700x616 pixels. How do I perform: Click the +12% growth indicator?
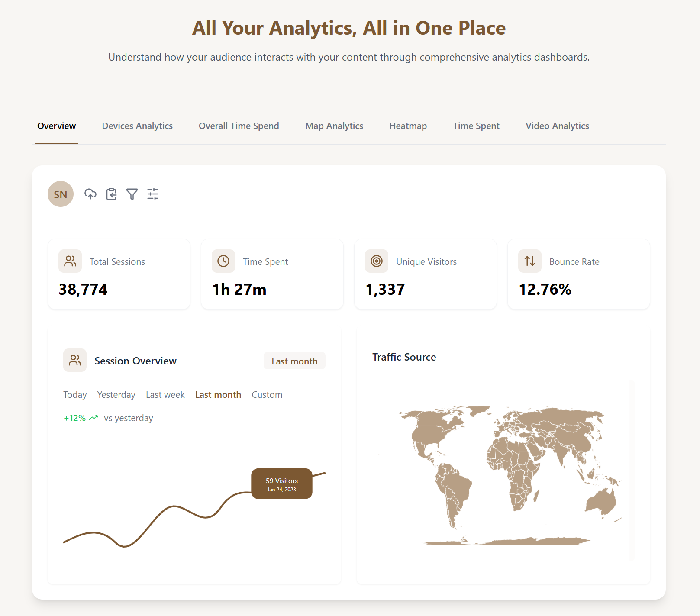point(75,418)
